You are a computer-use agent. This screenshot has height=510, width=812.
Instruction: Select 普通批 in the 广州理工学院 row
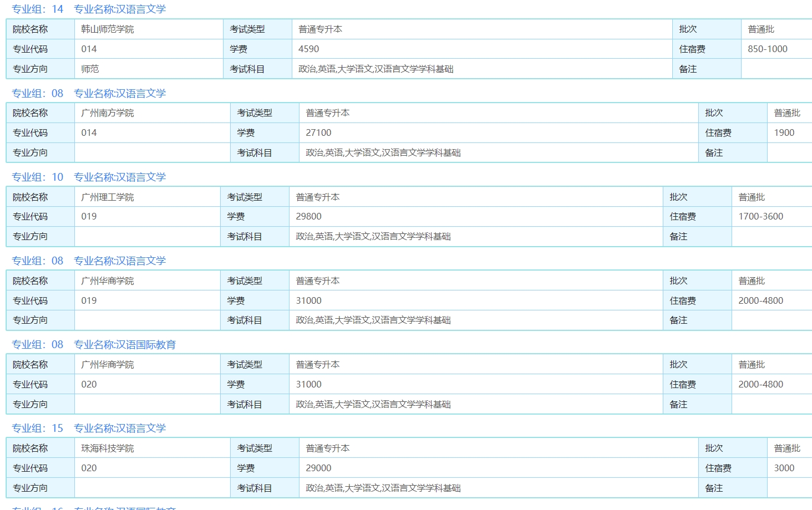click(752, 197)
